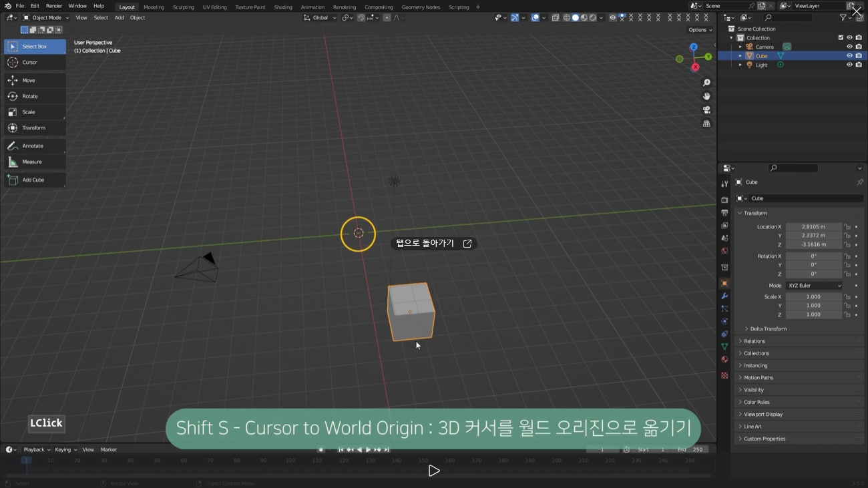868x488 pixels.
Task: Toggle Location X lock icon
Action: pos(847,227)
